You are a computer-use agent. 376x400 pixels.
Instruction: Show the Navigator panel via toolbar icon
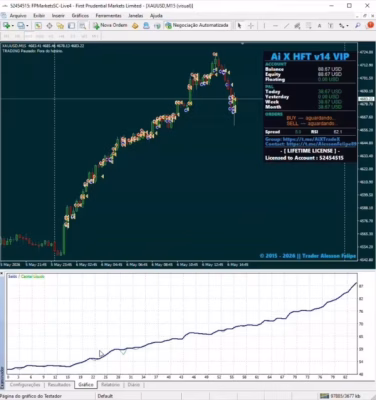(60, 25)
